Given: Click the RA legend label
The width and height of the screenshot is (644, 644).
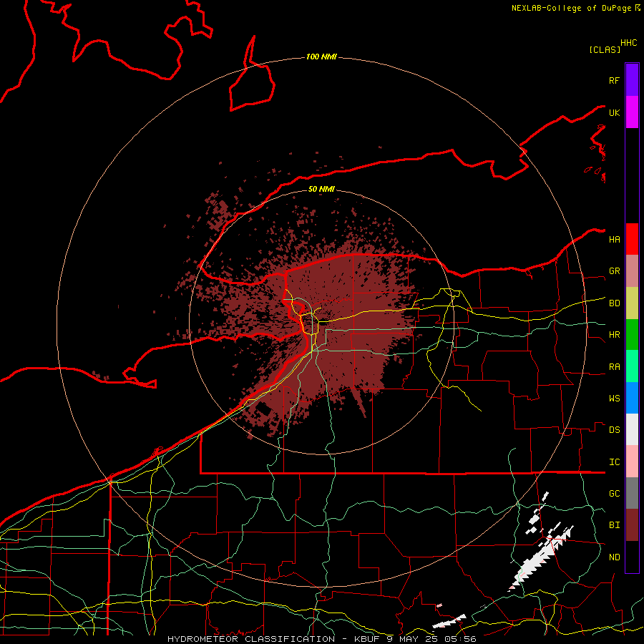Looking at the screenshot, I should coord(614,367).
